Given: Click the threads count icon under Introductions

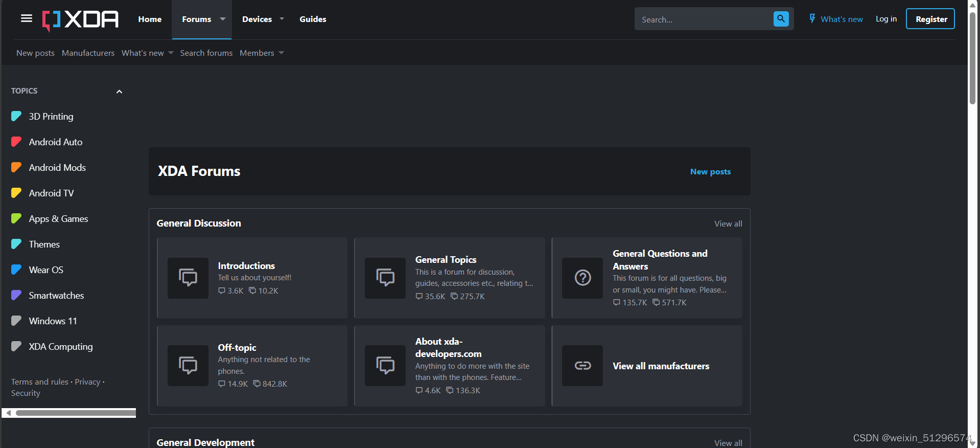Looking at the screenshot, I should pos(222,290).
